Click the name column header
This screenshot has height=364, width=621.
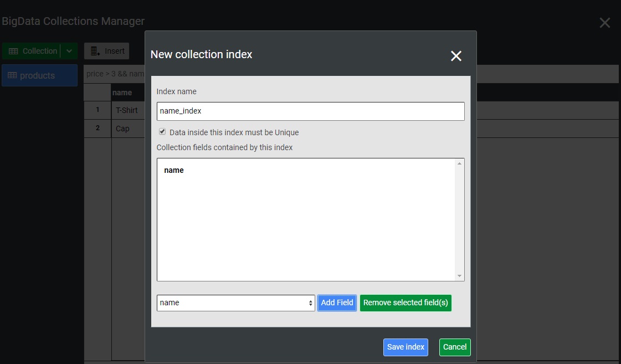[x=122, y=93]
